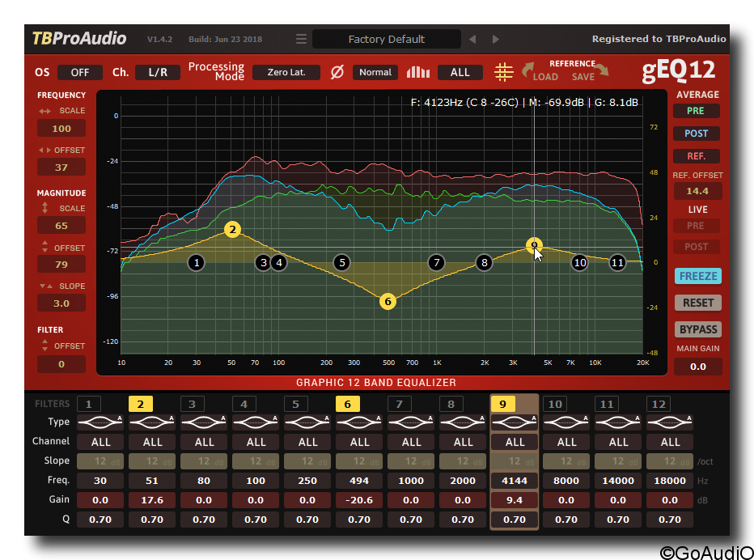Click the RESET button
Image resolution: width=754 pixels, height=560 pixels.
coord(697,302)
